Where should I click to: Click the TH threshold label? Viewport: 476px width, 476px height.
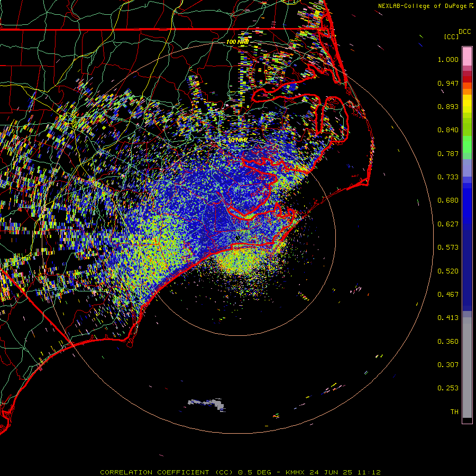pyautogui.click(x=454, y=412)
